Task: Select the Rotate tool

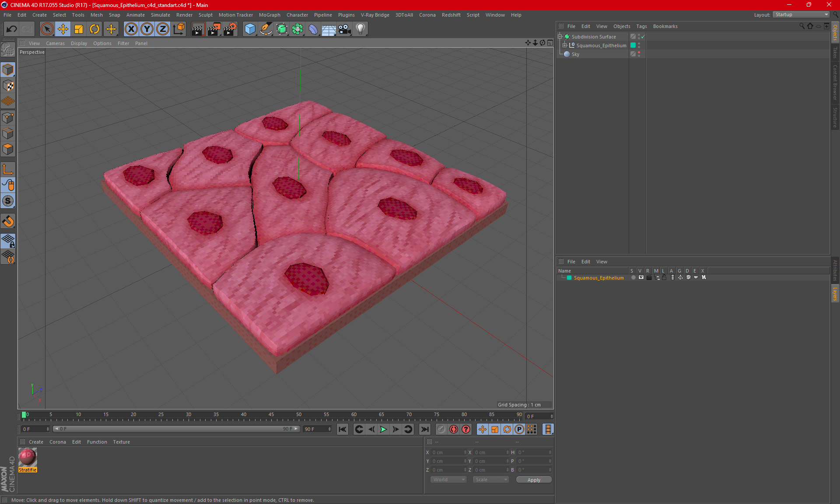Action: [94, 29]
